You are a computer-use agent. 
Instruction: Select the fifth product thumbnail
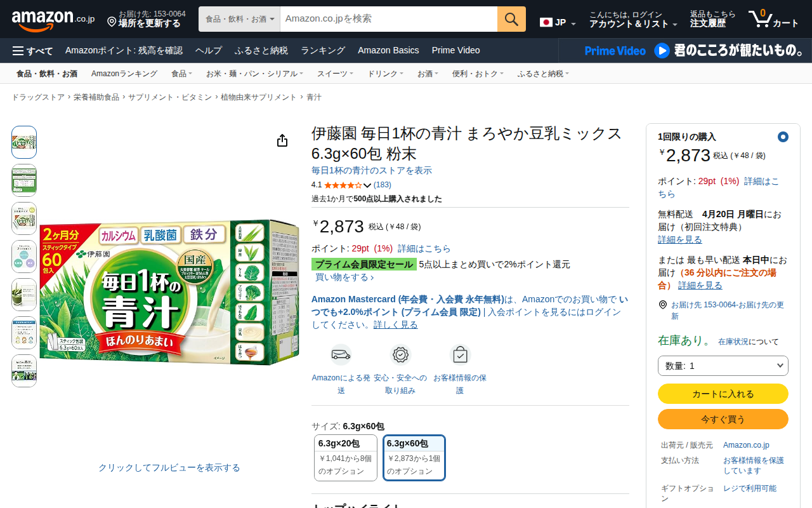[24, 295]
